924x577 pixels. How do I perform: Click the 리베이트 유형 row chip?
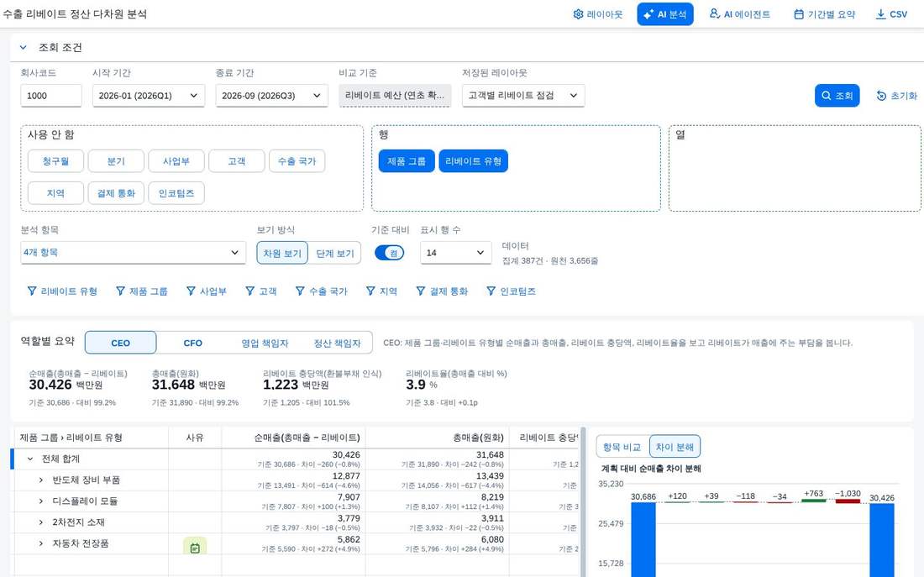[473, 161]
